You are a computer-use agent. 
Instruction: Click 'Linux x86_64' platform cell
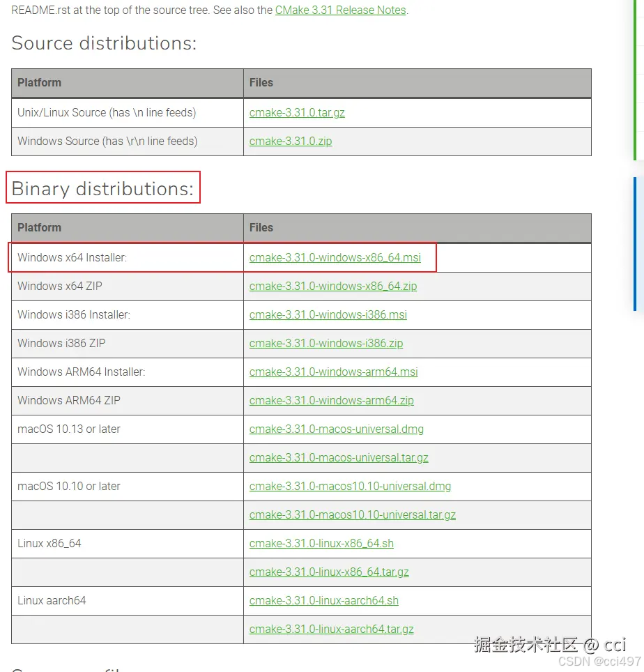pos(128,544)
